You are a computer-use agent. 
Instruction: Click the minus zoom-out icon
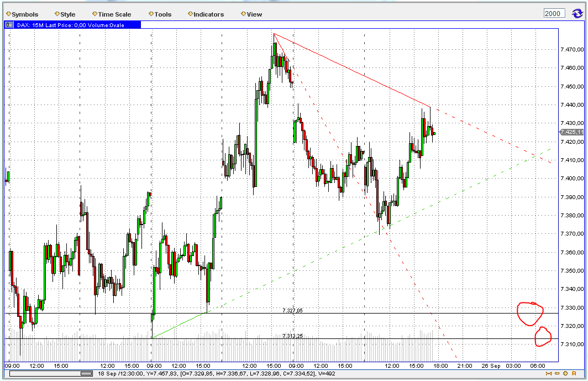tap(557, 373)
